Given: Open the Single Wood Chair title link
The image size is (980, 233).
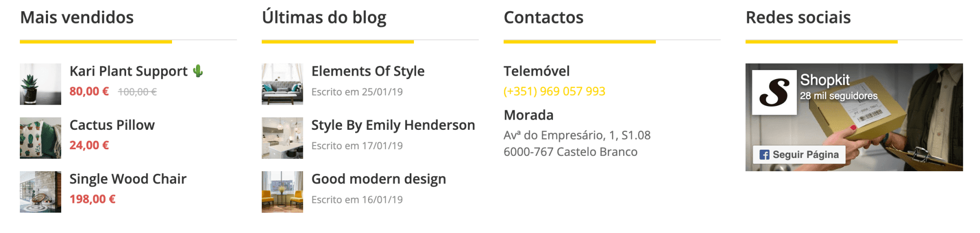Looking at the screenshot, I should pos(128,179).
